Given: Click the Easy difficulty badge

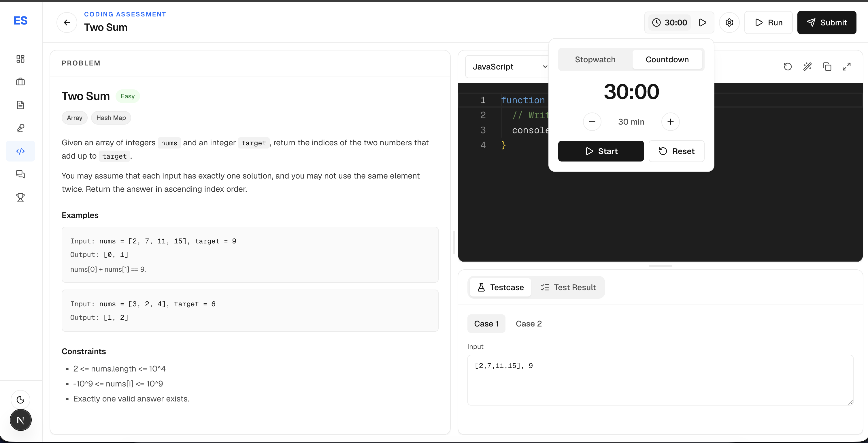Looking at the screenshot, I should pyautogui.click(x=128, y=96).
